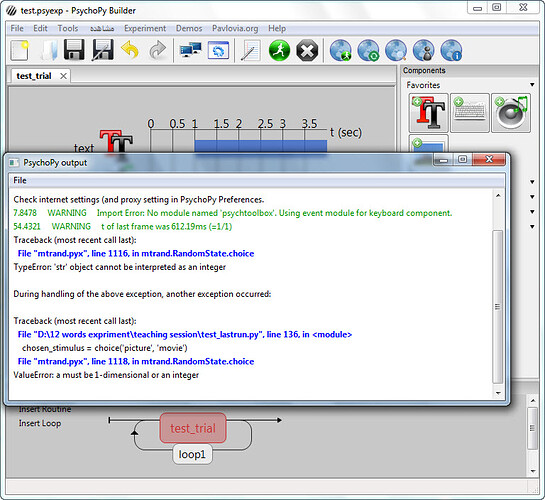Open an existing file via toolbar icon

pyautogui.click(x=48, y=51)
